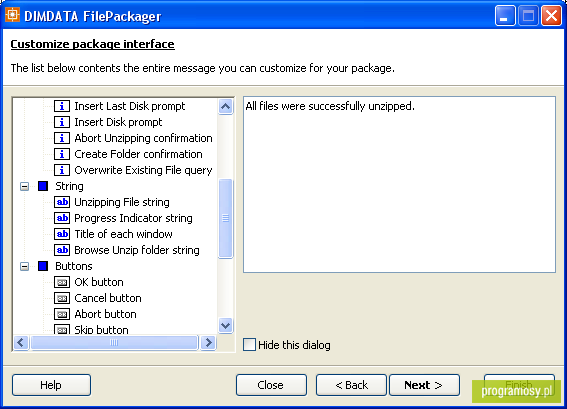Screen dimensions: 567x409
Task: Proceed with the Next button
Action: (x=424, y=385)
